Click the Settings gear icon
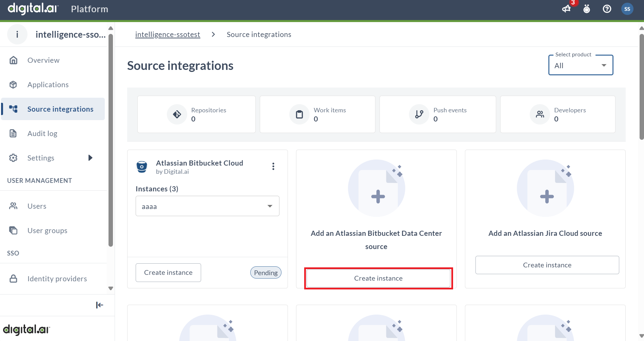This screenshot has height=341, width=644. pyautogui.click(x=13, y=158)
